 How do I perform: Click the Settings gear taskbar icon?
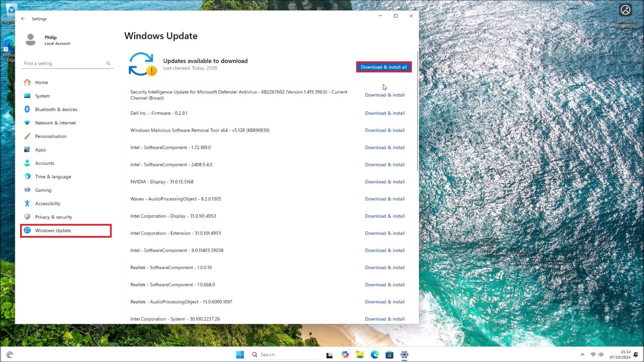point(404,354)
